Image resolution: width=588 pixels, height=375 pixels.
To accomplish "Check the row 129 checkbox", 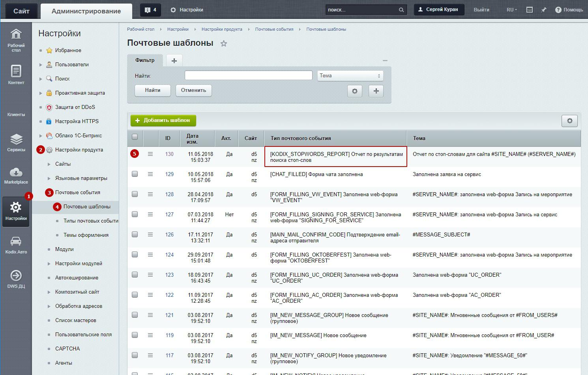I will pos(135,174).
